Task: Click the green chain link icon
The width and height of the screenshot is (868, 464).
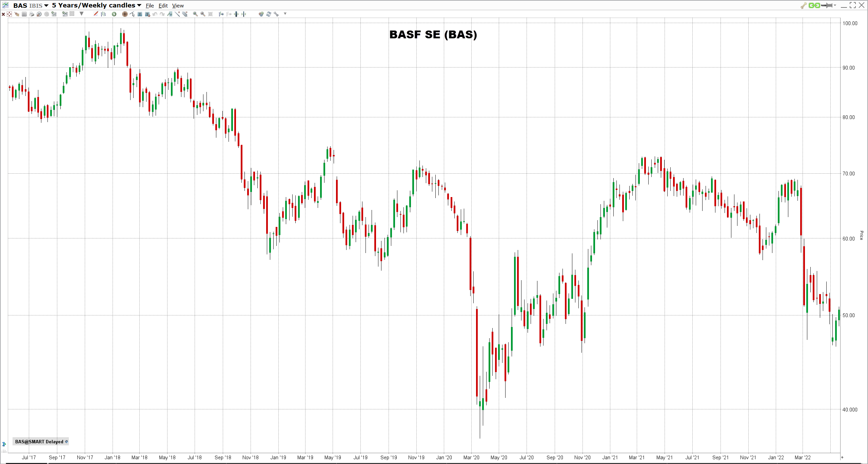Action: click(814, 5)
